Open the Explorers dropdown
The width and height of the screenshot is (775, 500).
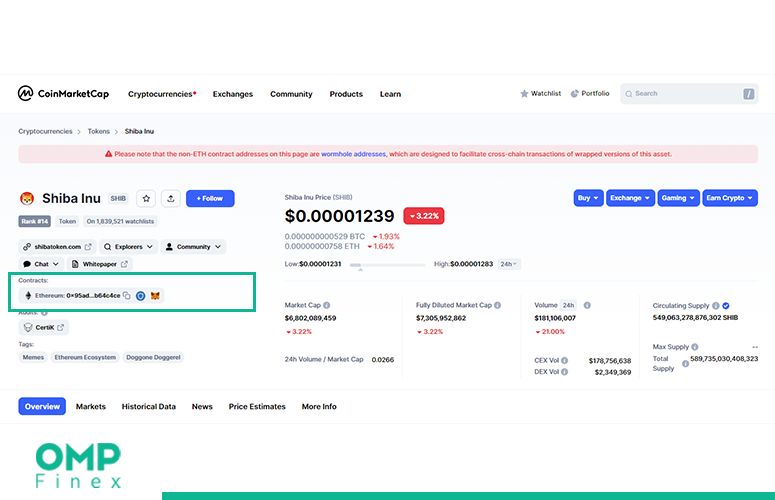(128, 247)
